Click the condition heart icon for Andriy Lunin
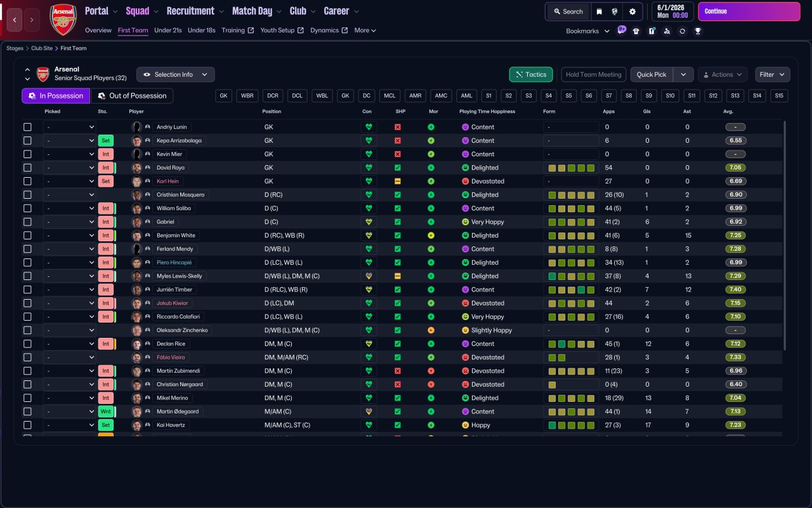Viewport: 812px width, 508px height. tap(369, 127)
